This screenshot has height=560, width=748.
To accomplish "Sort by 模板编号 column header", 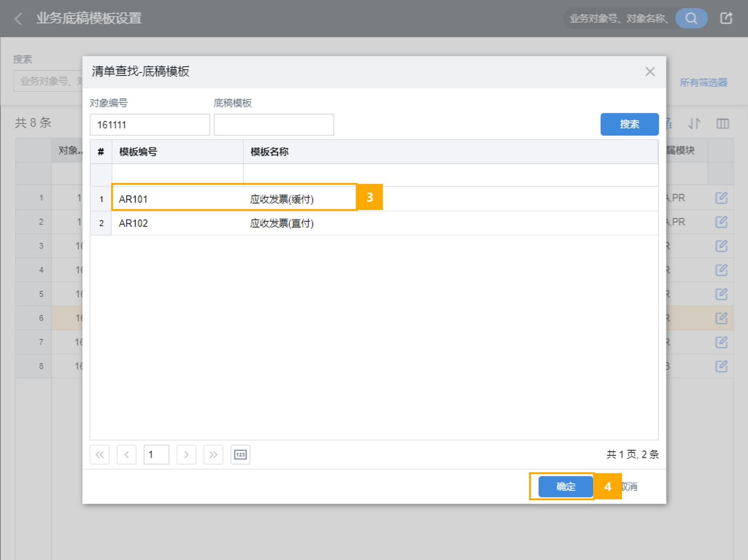I will click(x=177, y=152).
